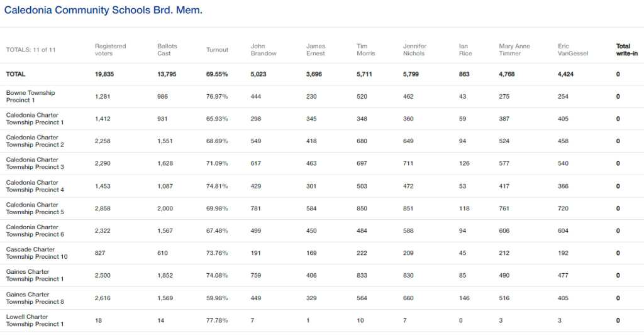This screenshot has width=644, height=336.
Task: Select Caledonia Charter Township Precinct 6 row
Action: (35, 230)
